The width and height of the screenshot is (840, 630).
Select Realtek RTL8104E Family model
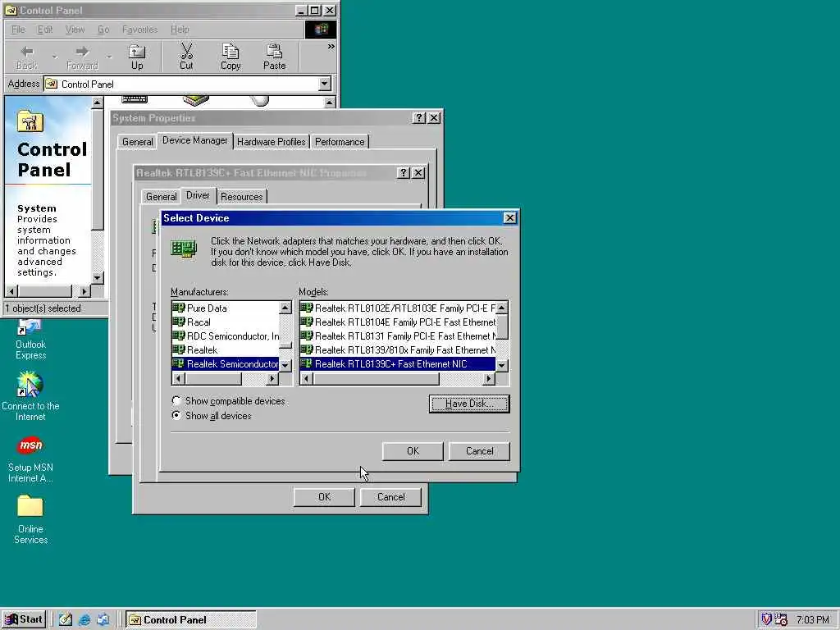click(398, 322)
